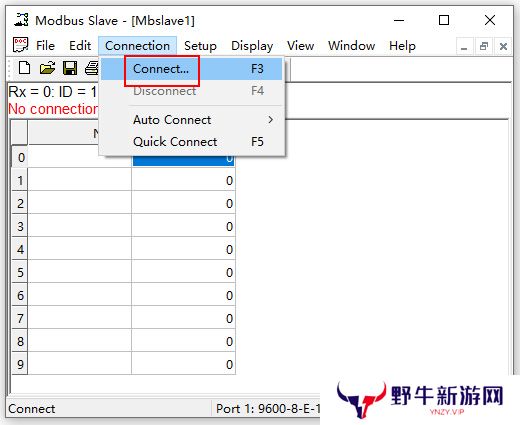Select row header 4
This screenshot has height=425, width=520.
coord(20,249)
